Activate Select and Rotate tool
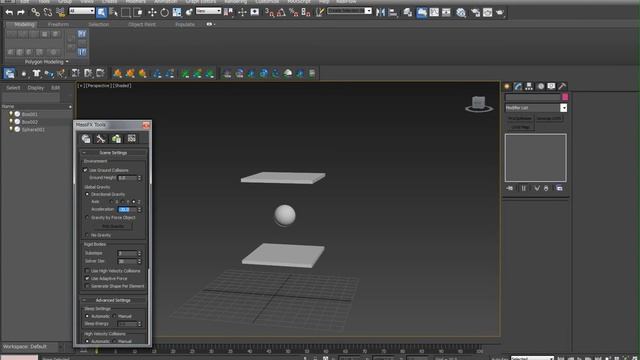This screenshot has height=360, width=640. pos(164,12)
